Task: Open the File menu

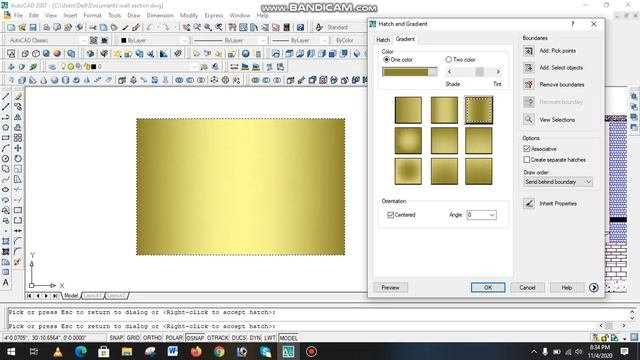Action: coord(18,15)
